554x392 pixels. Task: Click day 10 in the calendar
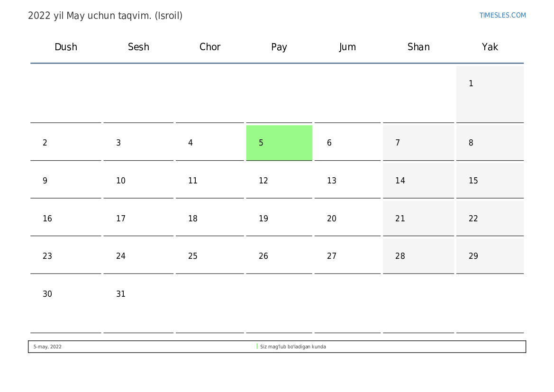coord(138,181)
